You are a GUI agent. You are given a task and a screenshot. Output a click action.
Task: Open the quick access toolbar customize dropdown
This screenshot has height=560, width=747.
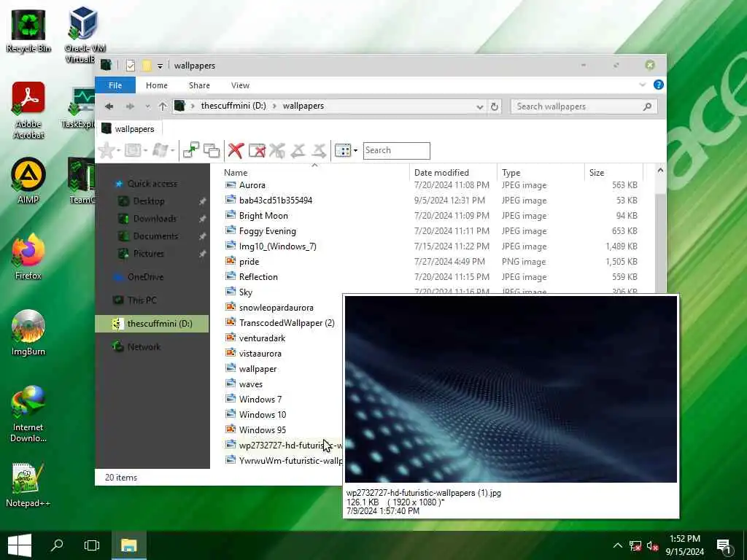[160, 66]
